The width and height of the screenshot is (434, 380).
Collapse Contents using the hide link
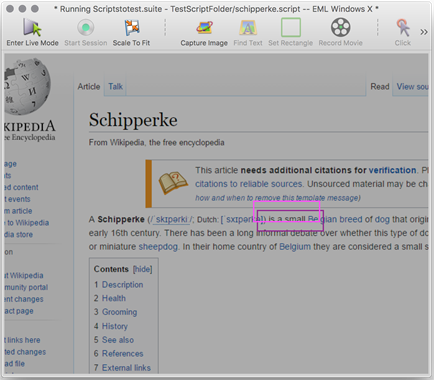pyautogui.click(x=143, y=269)
